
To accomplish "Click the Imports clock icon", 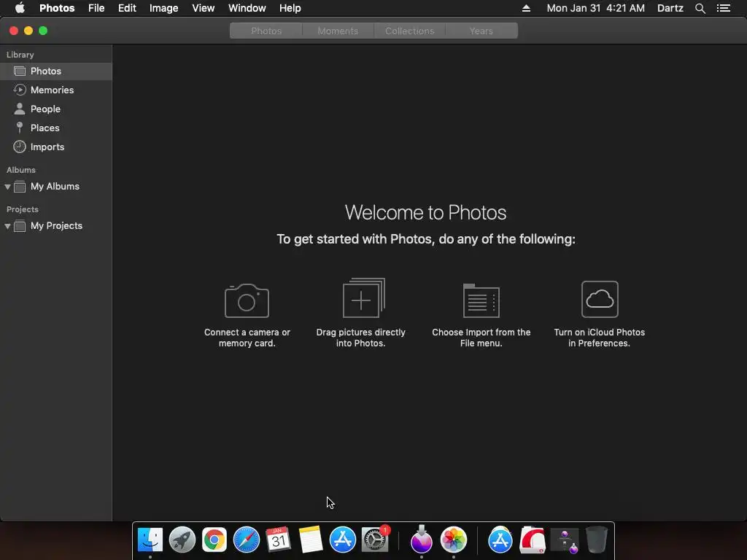I will (20, 147).
